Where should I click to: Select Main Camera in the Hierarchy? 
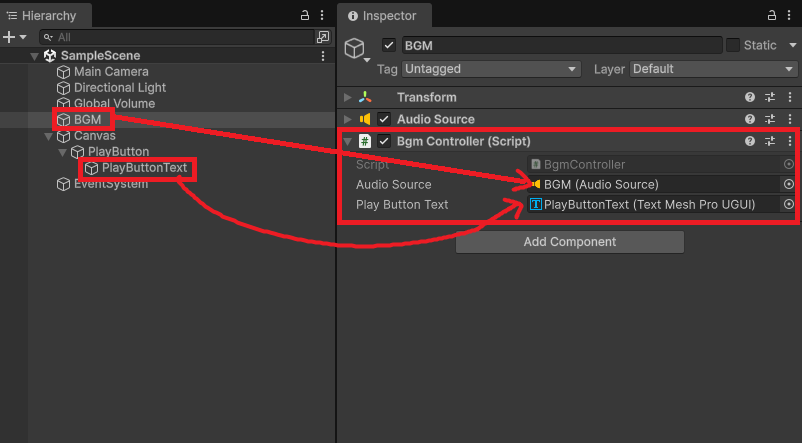110,72
